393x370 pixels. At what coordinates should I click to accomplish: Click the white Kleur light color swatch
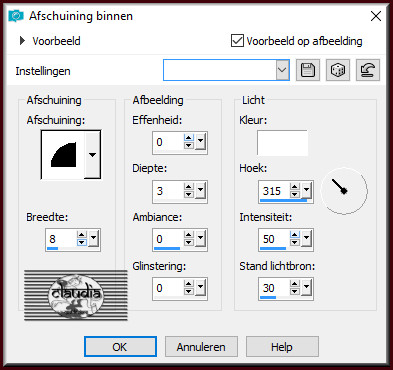(x=282, y=143)
